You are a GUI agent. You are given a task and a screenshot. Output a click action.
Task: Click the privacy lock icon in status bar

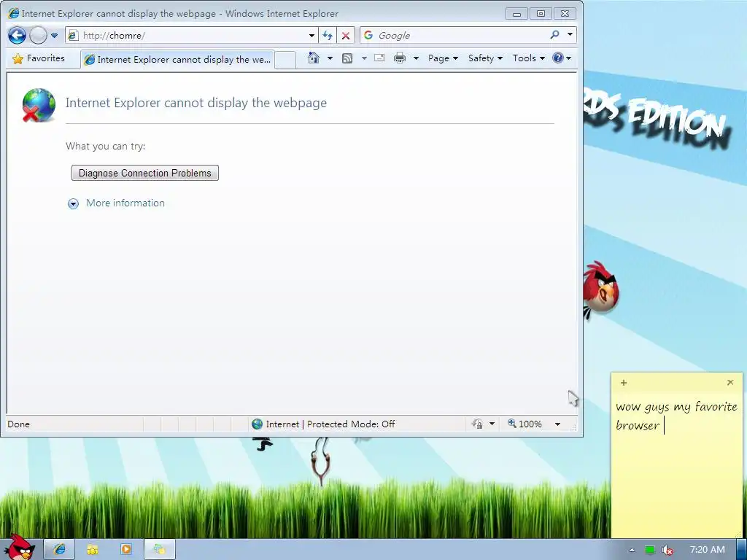477,424
